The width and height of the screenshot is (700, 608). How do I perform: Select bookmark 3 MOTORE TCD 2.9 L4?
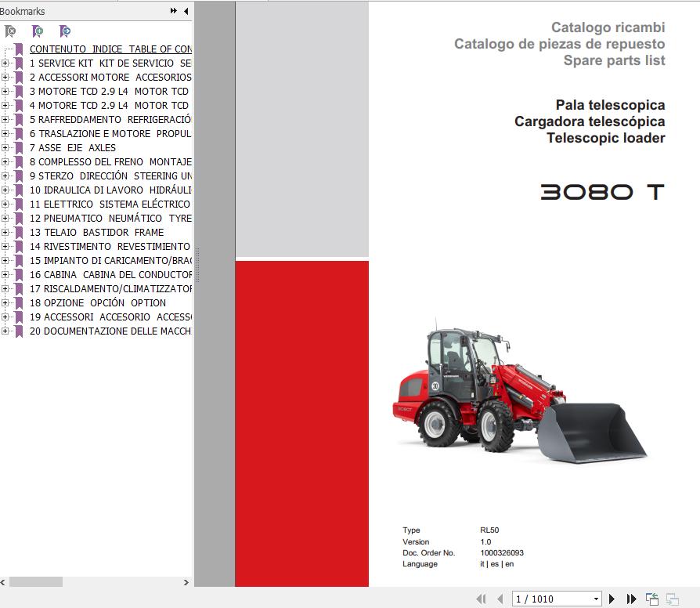point(109,92)
